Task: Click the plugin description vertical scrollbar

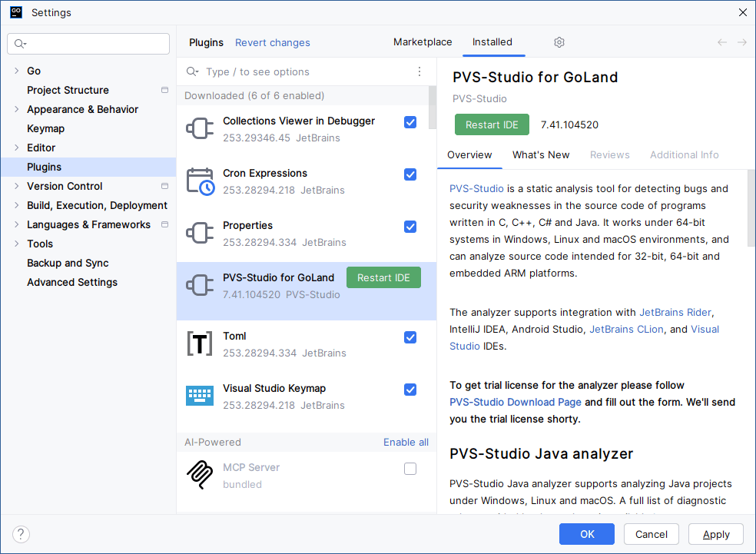Action: [x=751, y=207]
